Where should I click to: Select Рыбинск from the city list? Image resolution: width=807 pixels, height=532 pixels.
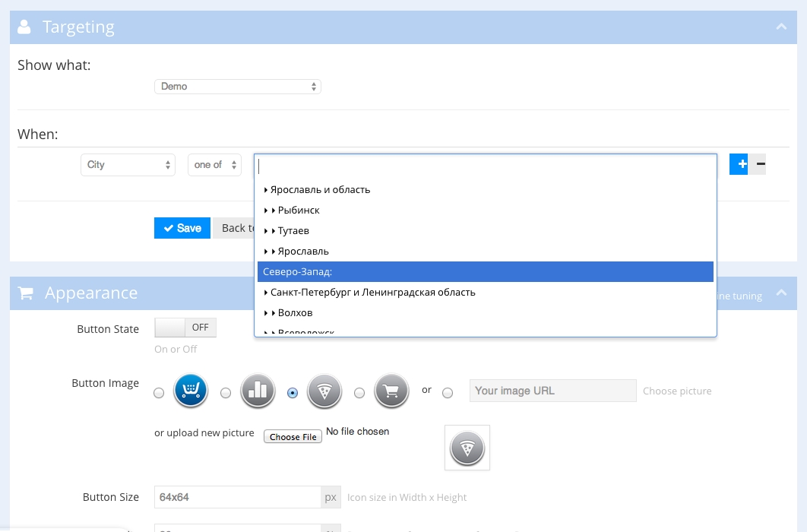pos(299,211)
